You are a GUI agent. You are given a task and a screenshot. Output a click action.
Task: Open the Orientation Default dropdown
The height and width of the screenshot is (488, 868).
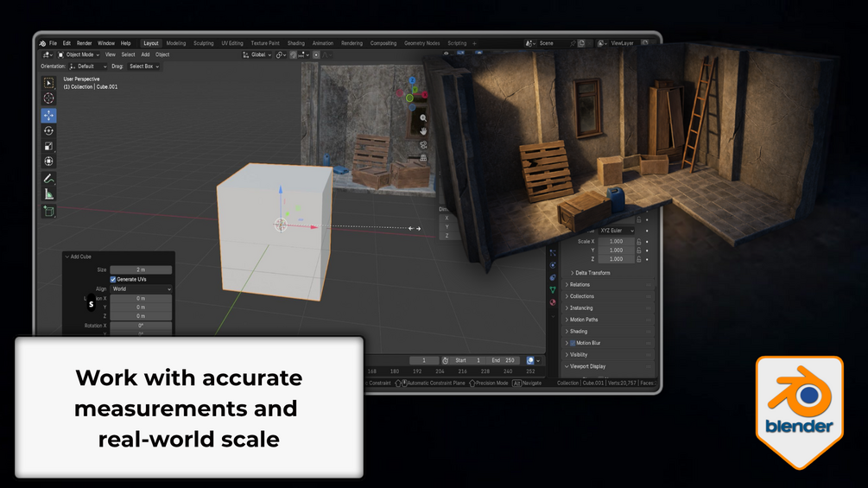[88, 67]
